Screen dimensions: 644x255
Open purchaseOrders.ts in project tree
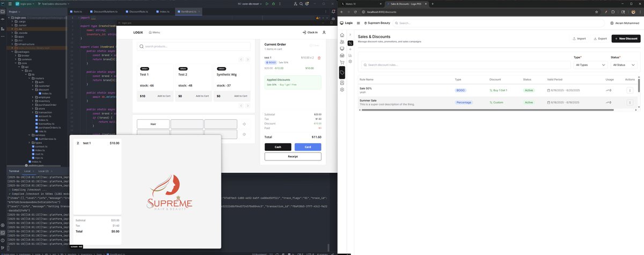[48, 127]
